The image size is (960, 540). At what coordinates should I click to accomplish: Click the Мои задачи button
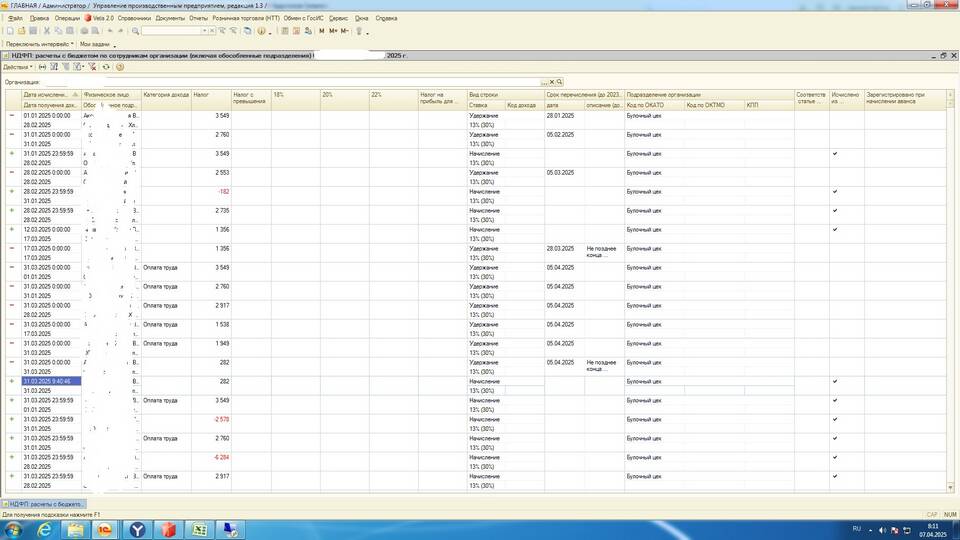coord(95,44)
